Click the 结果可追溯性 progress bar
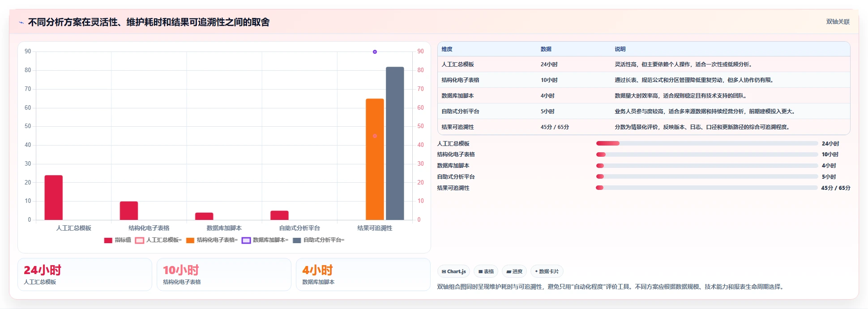Viewport: 868px width, 309px height. click(707, 188)
